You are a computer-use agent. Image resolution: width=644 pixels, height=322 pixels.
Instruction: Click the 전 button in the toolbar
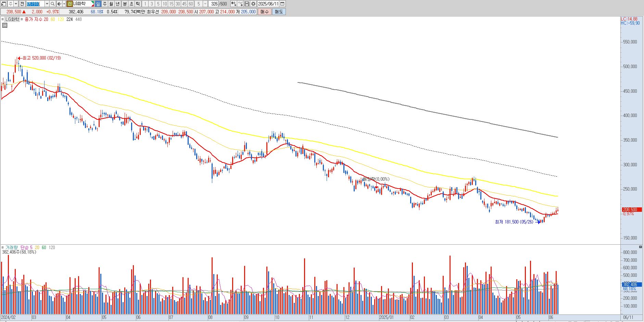pyautogui.click(x=22, y=4)
